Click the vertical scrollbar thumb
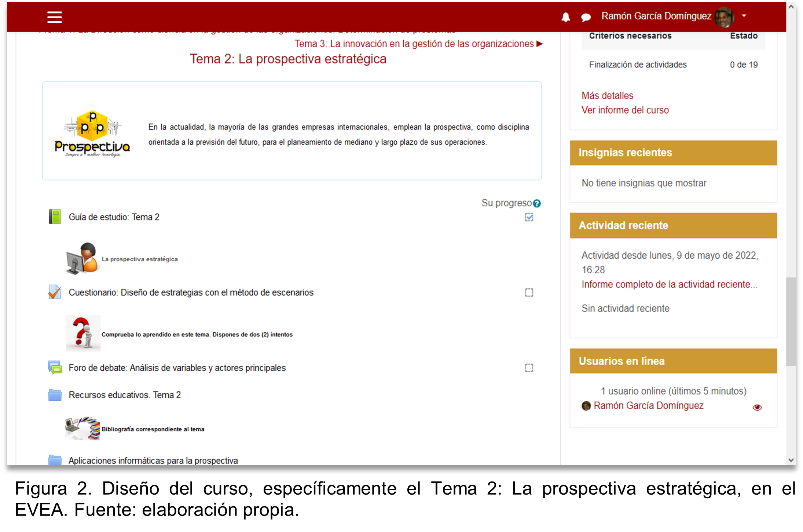This screenshot has width=803, height=532. point(791,321)
